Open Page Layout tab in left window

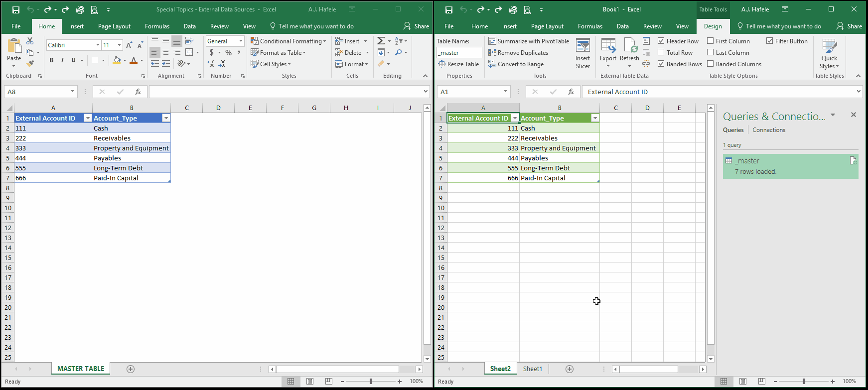114,26
